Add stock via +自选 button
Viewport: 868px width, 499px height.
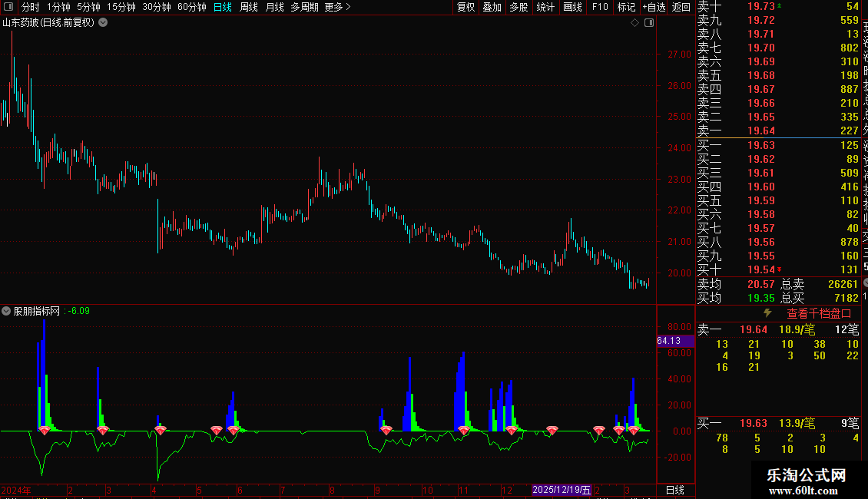click(x=654, y=7)
